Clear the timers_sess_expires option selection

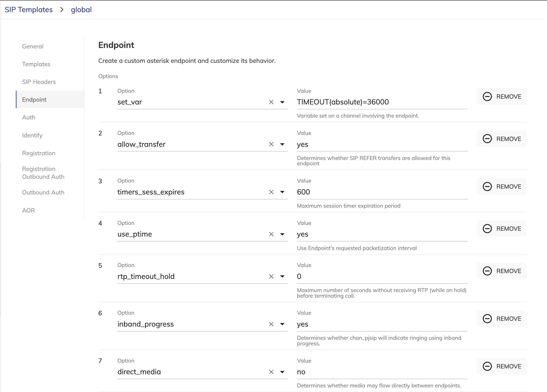click(x=271, y=192)
